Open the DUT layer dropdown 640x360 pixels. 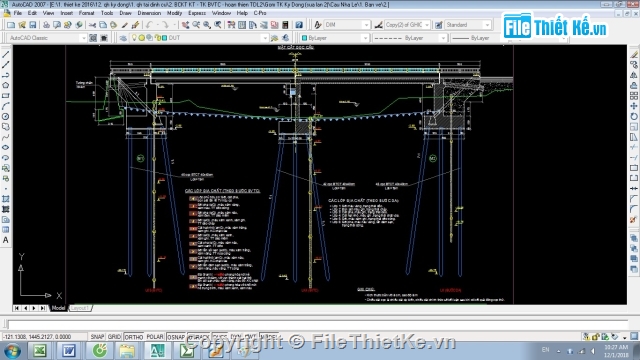[264, 38]
